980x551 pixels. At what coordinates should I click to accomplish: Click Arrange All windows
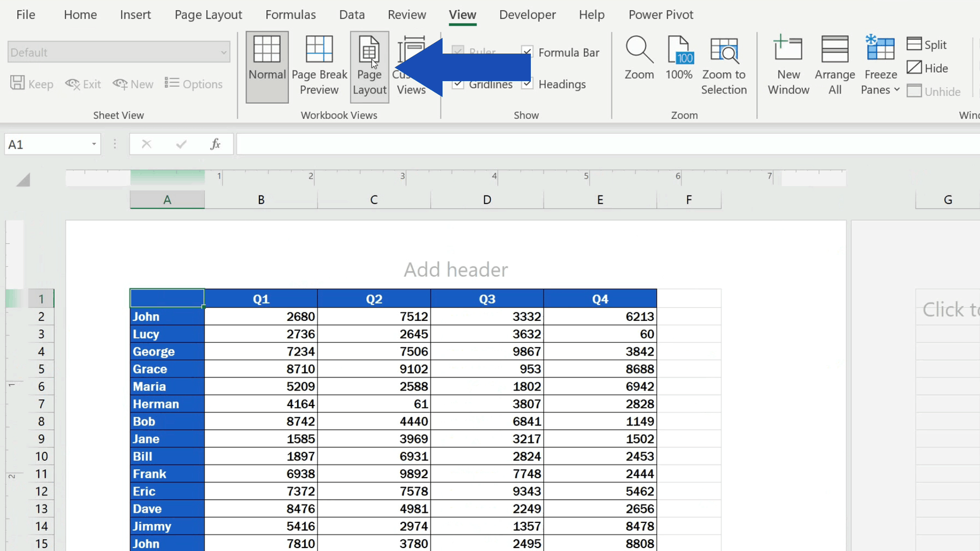(x=834, y=66)
